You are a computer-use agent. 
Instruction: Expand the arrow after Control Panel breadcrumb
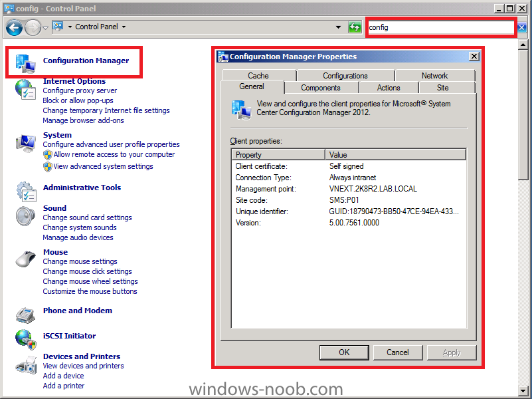coord(124,27)
